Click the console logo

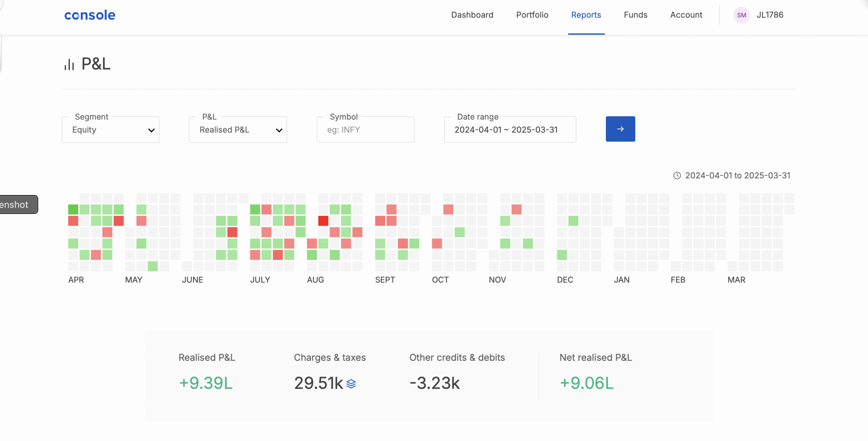coord(90,15)
